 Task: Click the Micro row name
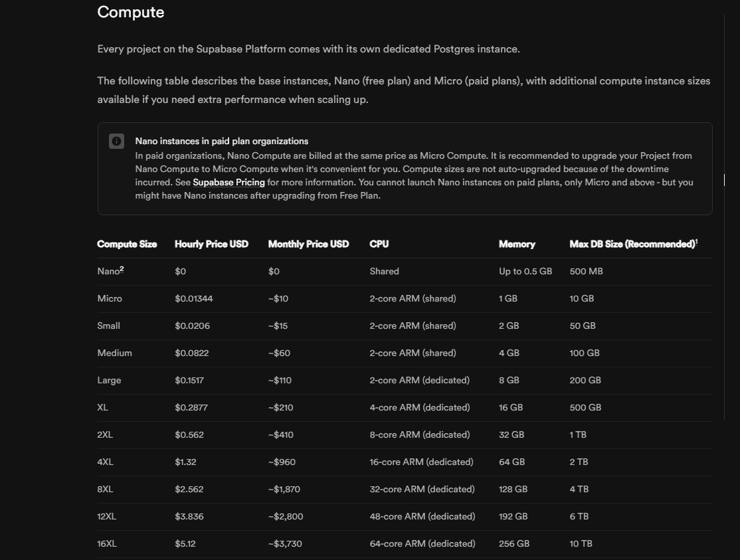110,299
